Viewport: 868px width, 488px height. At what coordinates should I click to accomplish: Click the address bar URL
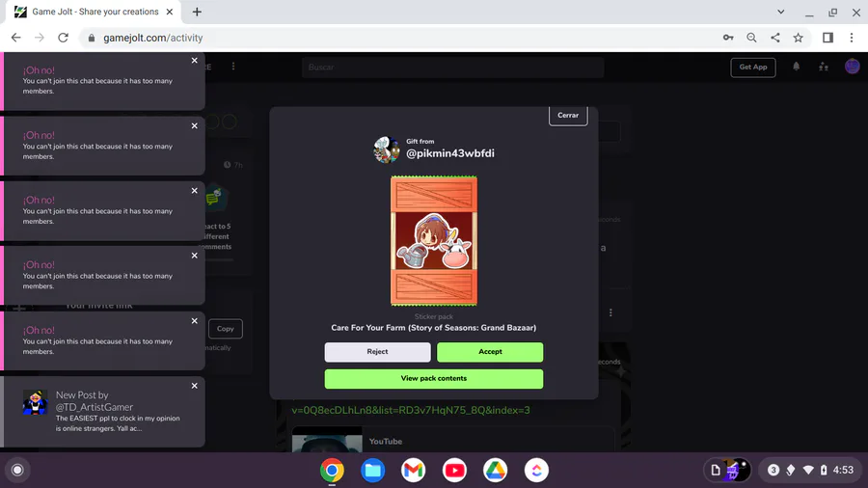point(153,38)
